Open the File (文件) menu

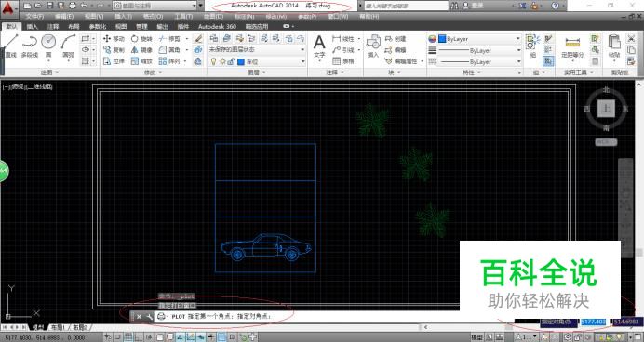tap(35, 17)
